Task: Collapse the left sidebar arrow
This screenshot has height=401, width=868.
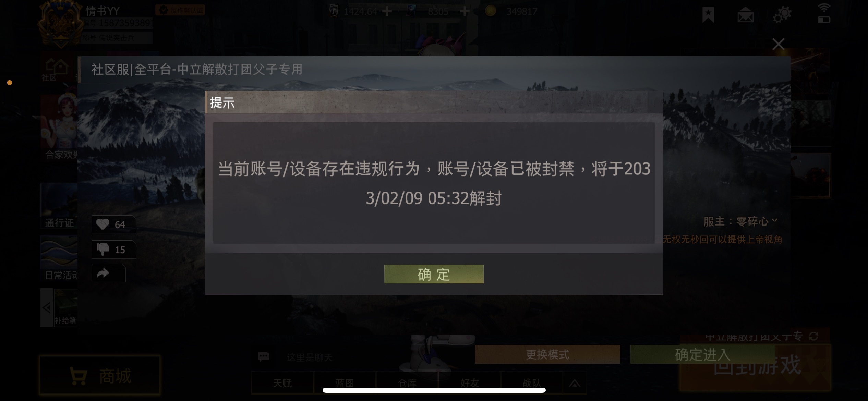Action: click(x=47, y=307)
